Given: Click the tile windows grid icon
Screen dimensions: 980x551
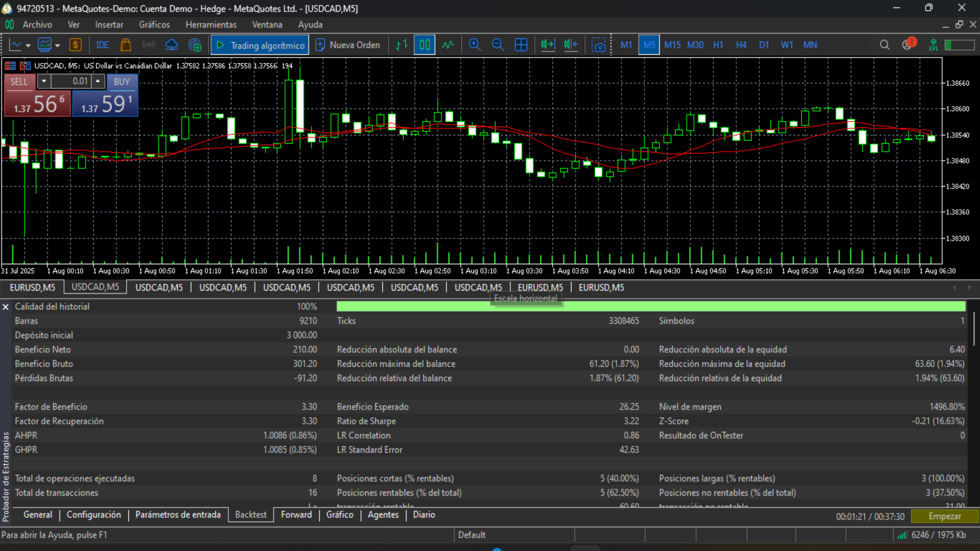Looking at the screenshot, I should click(521, 45).
